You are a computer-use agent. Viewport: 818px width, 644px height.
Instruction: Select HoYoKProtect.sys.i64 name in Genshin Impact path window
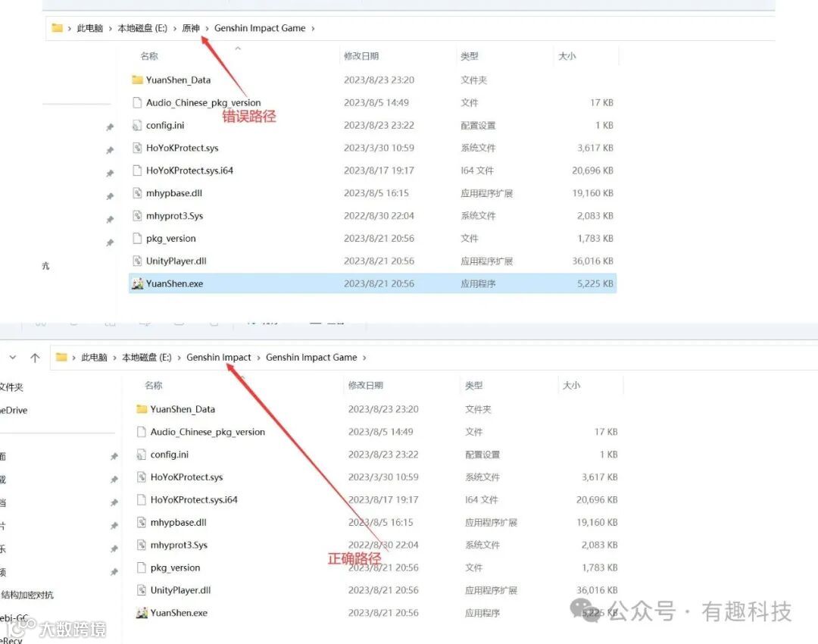coord(194,500)
